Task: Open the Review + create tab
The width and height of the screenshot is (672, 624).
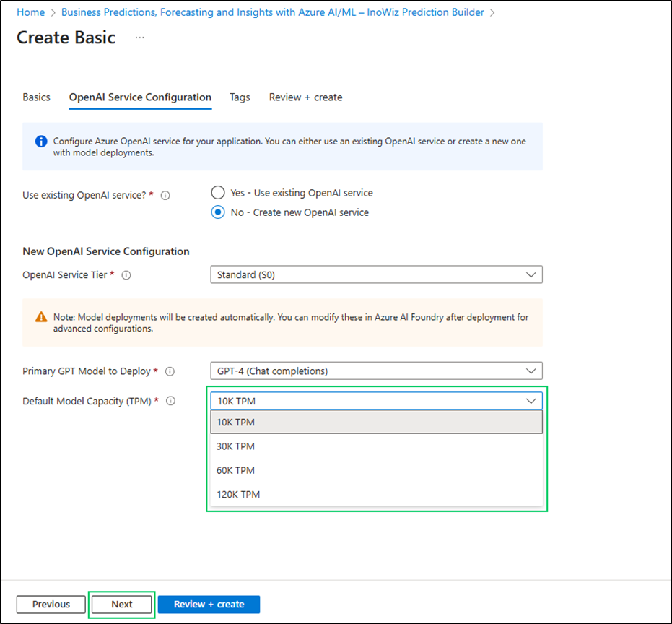Action: [x=305, y=97]
